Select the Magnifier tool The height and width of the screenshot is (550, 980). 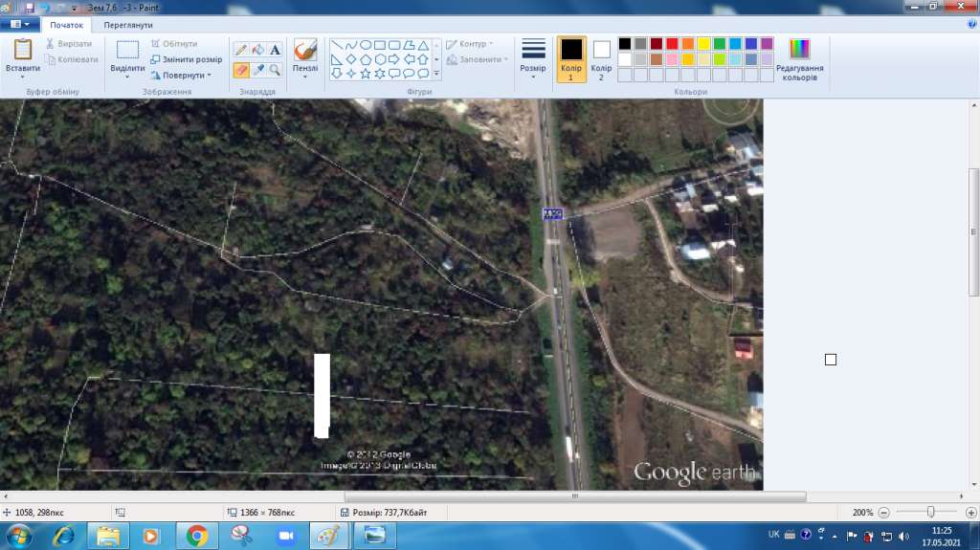[275, 70]
